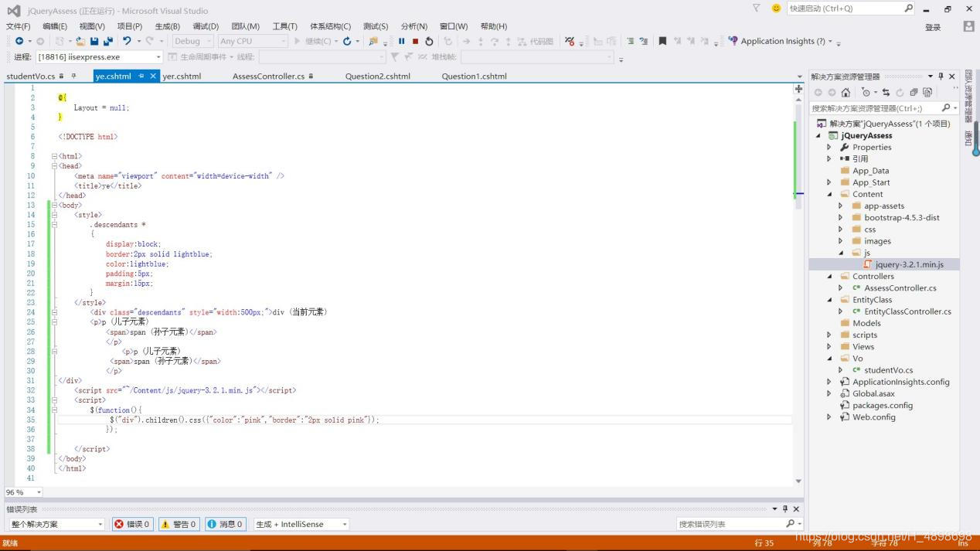Open the entire solution scope dropdown

[x=55, y=524]
